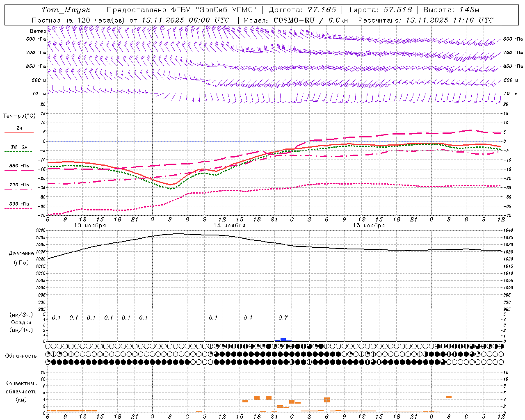Click the Осадки precipitation label

click(x=21, y=322)
